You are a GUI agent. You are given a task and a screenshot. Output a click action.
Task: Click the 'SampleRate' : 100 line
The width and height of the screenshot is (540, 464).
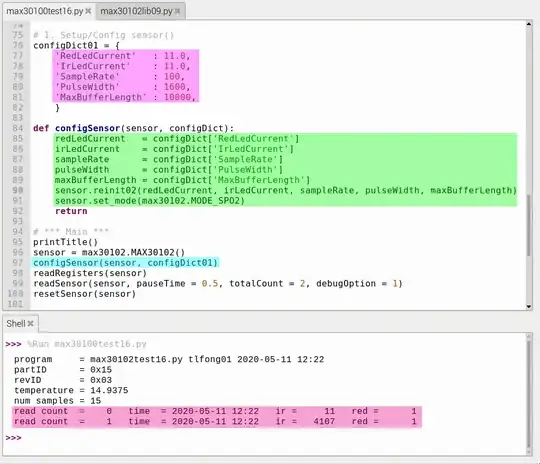pos(120,76)
